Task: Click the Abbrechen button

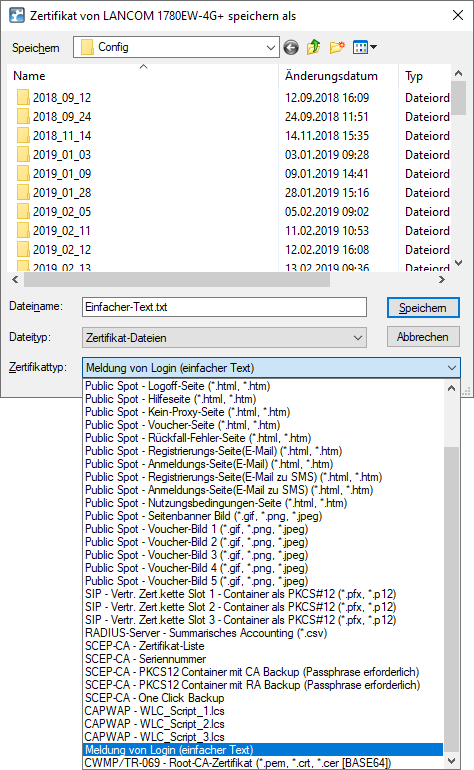Action: coord(423,337)
